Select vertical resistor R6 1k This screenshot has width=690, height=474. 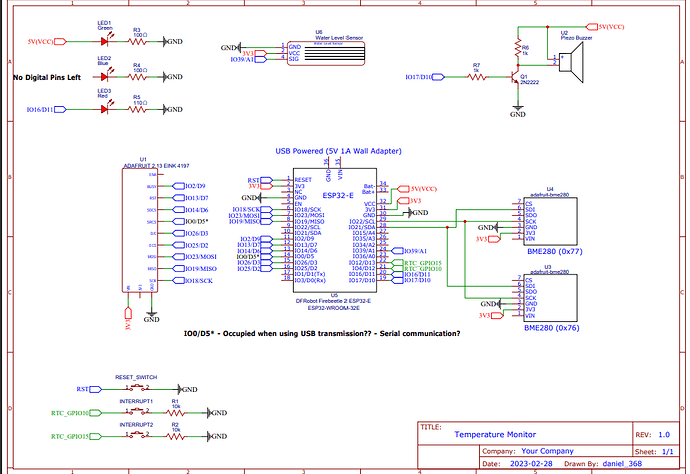coord(518,48)
